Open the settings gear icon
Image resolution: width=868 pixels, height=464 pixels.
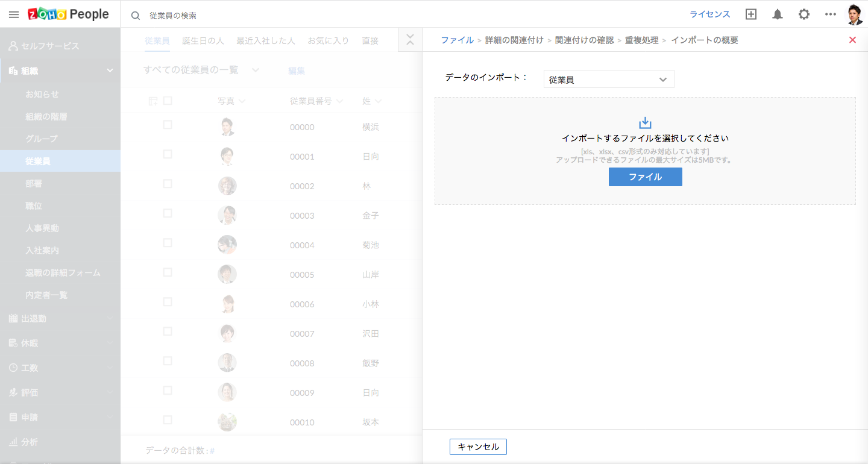(x=804, y=14)
